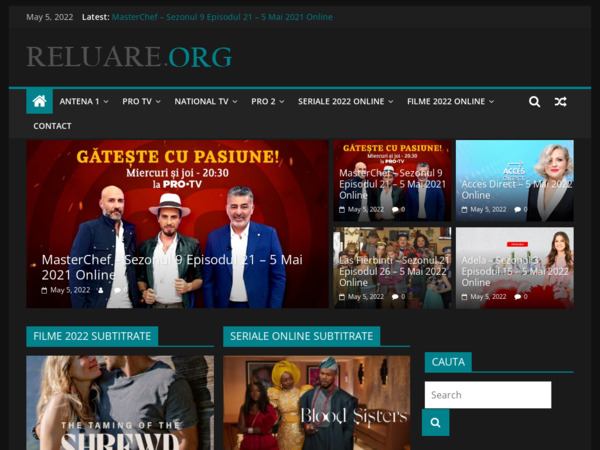Click May 5, 2022 date on large MasterChef post
Screen dimensions: 600x450
coord(70,290)
